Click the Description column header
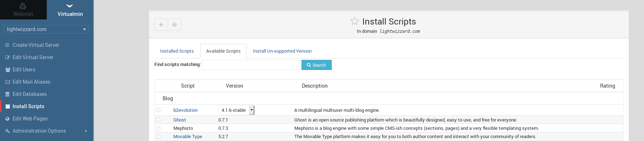The height and width of the screenshot is (141, 644). pos(315,86)
